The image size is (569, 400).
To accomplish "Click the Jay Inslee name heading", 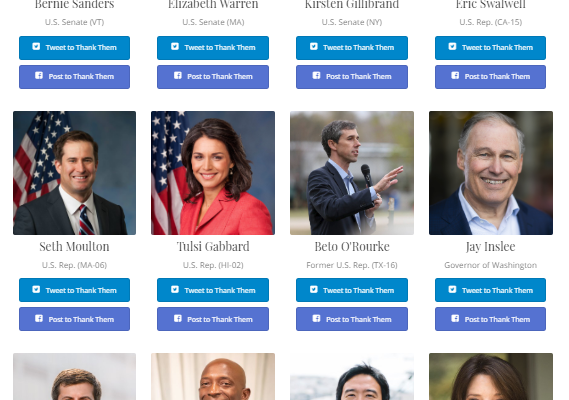I will point(491,247).
